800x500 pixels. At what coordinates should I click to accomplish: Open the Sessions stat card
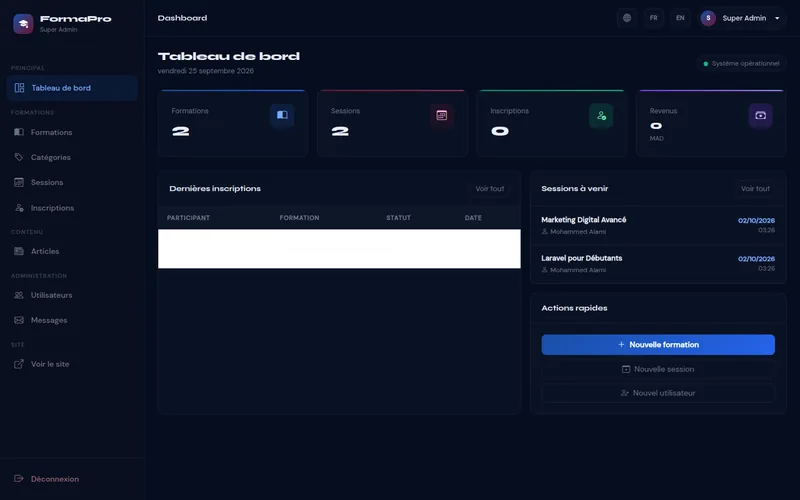pyautogui.click(x=392, y=123)
